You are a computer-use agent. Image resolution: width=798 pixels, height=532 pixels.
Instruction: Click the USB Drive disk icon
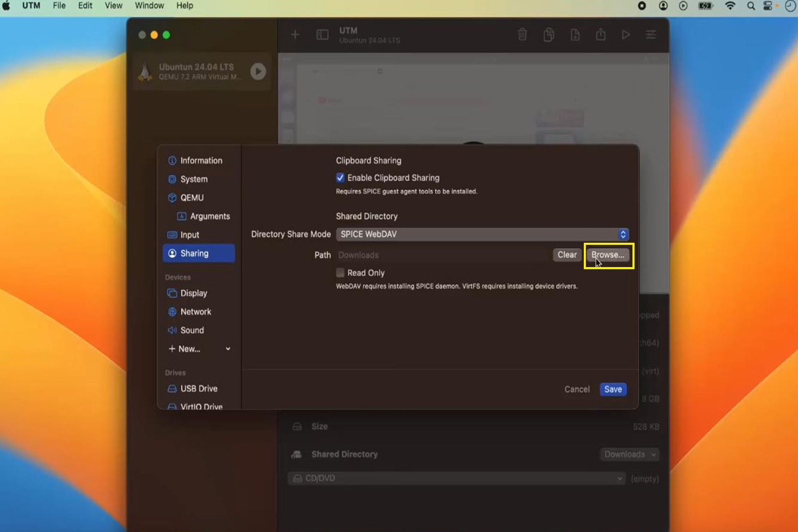pos(172,389)
